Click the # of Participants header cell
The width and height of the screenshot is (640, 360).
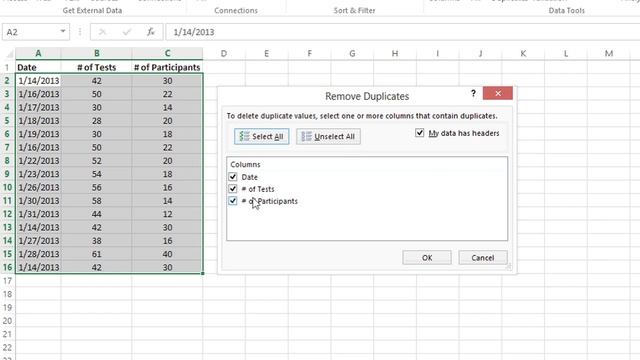coord(167,67)
